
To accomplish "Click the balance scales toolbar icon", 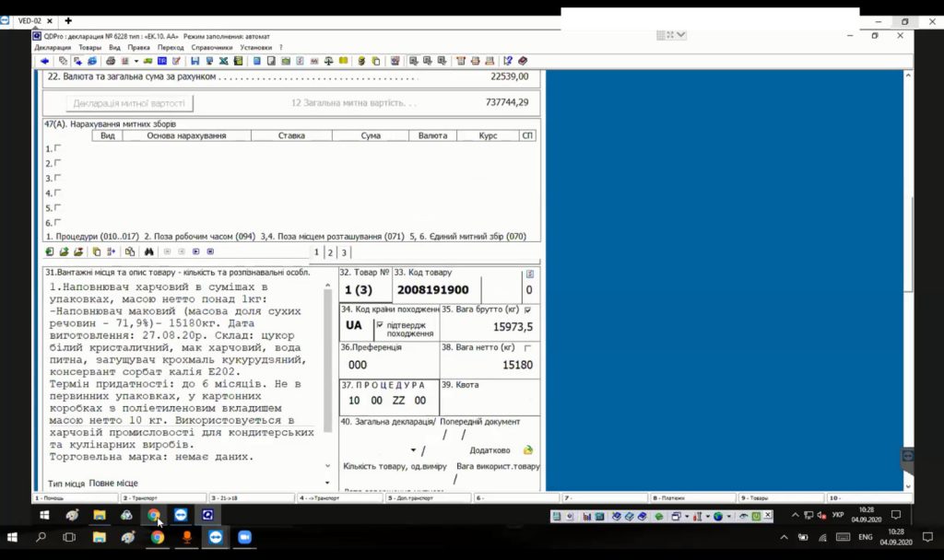I will tap(329, 61).
